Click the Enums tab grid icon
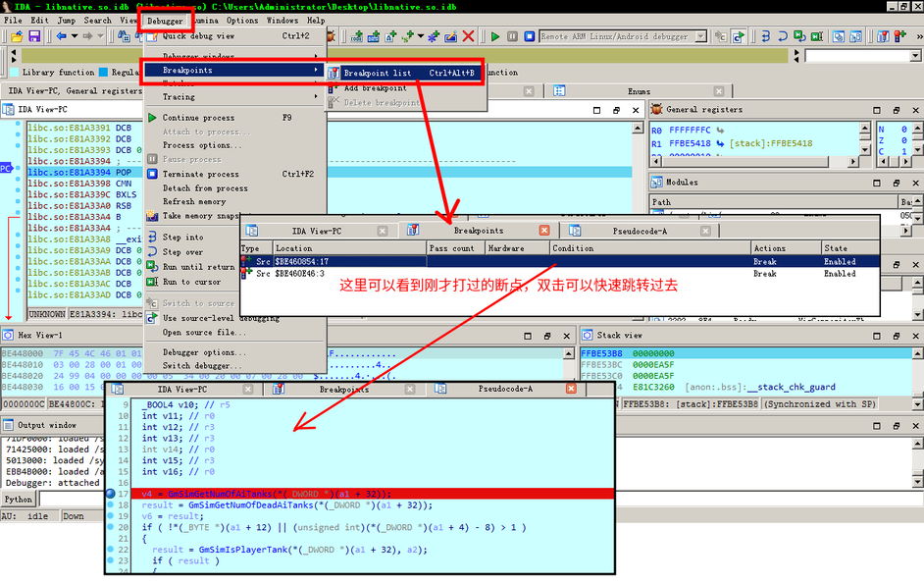The height and width of the screenshot is (583, 924). pos(559,90)
